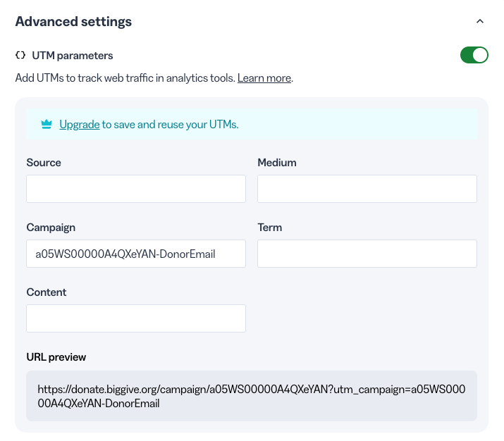Click the URL preview heading
Viewport: 504px width, 441px height.
pyautogui.click(x=56, y=357)
